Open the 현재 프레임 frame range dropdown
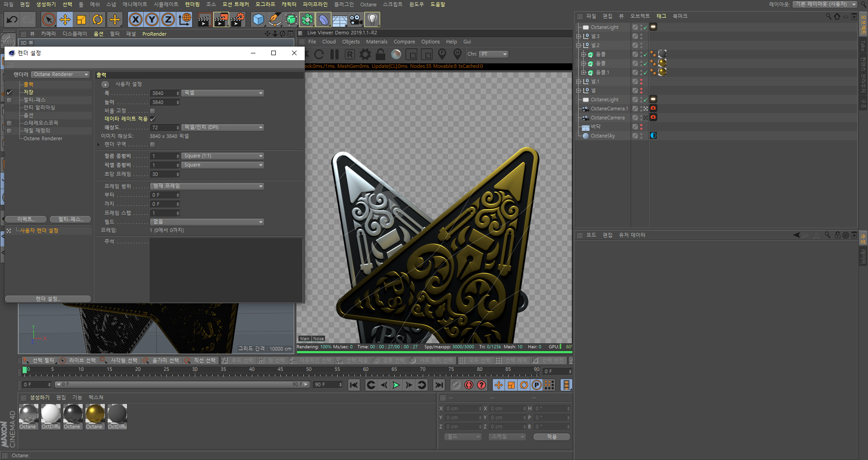Viewport: 868px width, 460px height. click(207, 186)
